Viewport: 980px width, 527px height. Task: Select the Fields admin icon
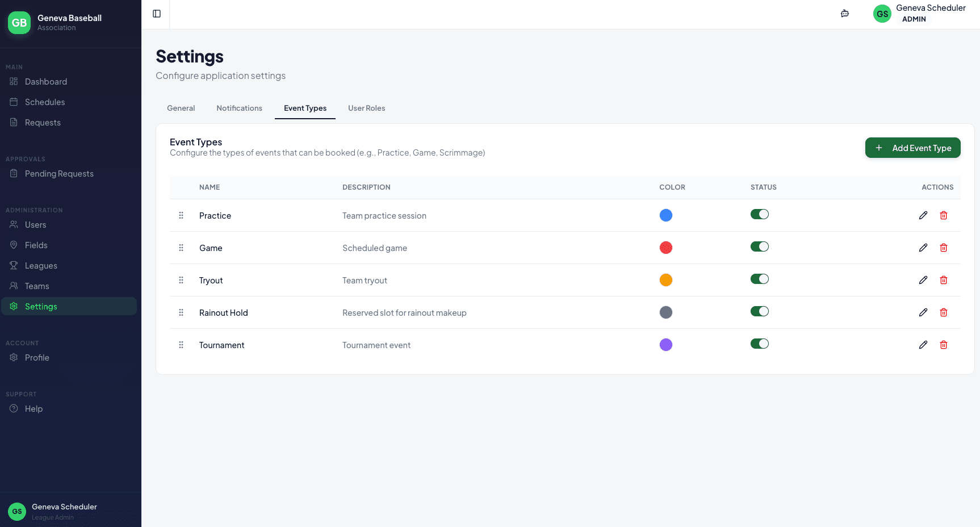pyautogui.click(x=14, y=245)
